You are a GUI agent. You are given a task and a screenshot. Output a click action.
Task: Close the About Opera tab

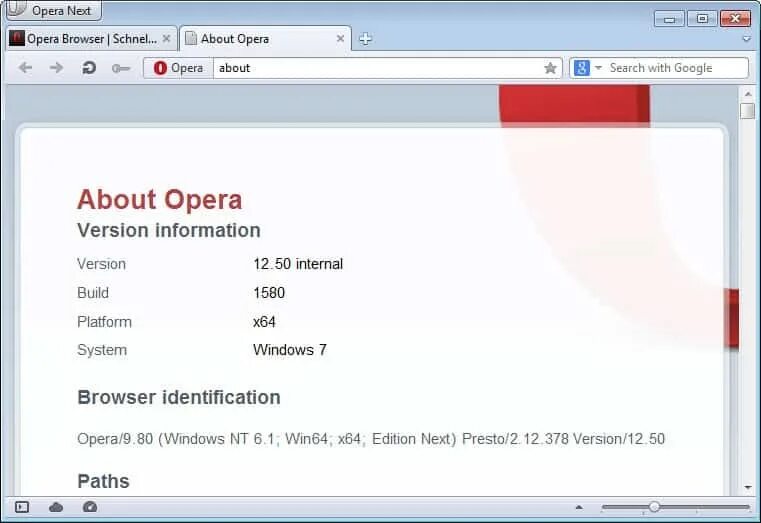(341, 38)
